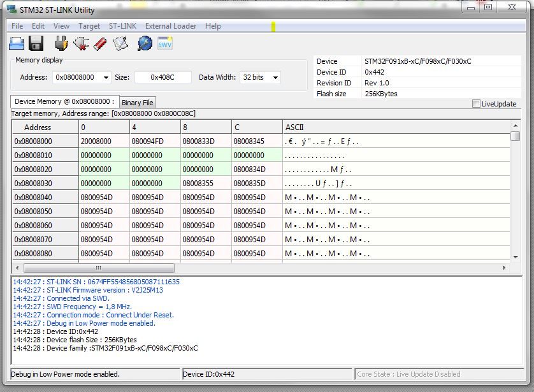Select cell 0800833D in the memory table
Viewport: 534px width, 392px height.
click(x=206, y=141)
